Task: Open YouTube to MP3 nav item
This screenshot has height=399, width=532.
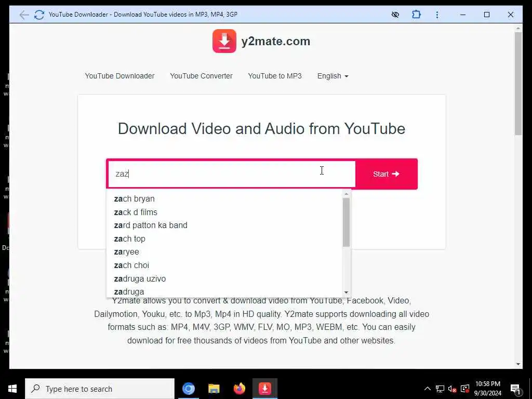Action: (x=275, y=76)
